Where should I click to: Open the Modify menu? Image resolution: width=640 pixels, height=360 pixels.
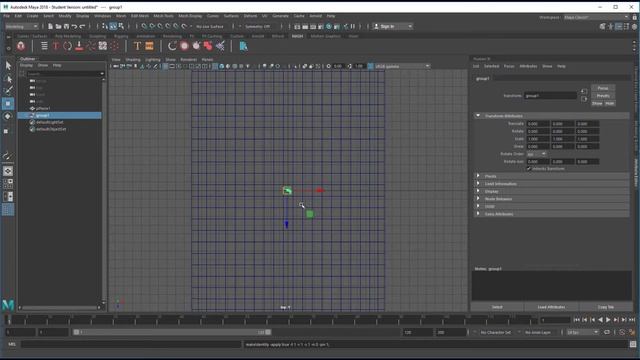tap(65, 16)
